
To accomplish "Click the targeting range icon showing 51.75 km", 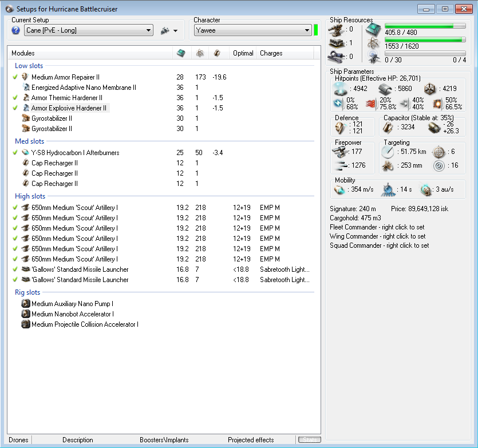I will [388, 152].
